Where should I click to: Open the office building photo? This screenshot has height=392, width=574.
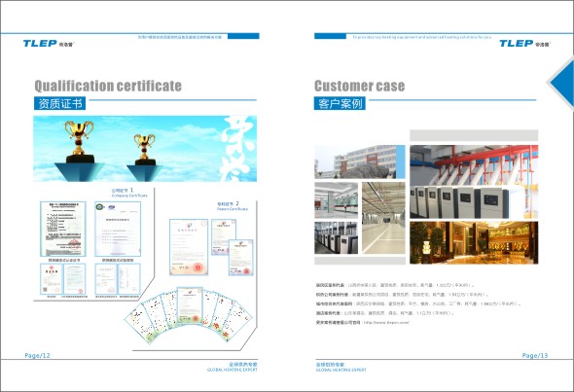(360, 161)
